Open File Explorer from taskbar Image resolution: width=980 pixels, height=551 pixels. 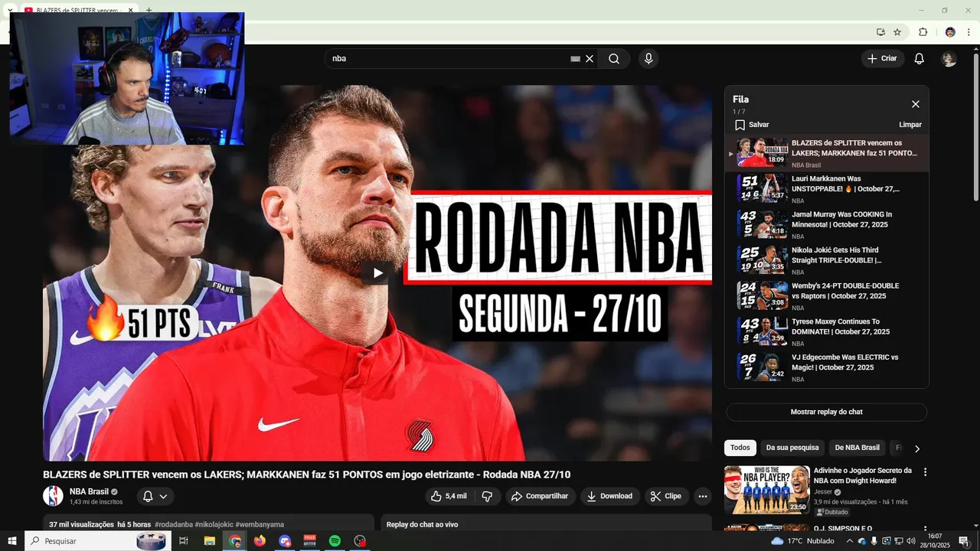pos(209,541)
